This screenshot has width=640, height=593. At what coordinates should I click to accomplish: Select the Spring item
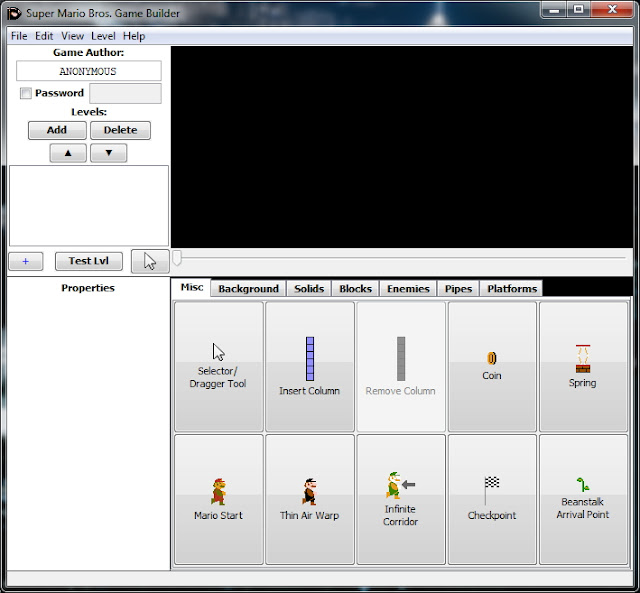[583, 366]
